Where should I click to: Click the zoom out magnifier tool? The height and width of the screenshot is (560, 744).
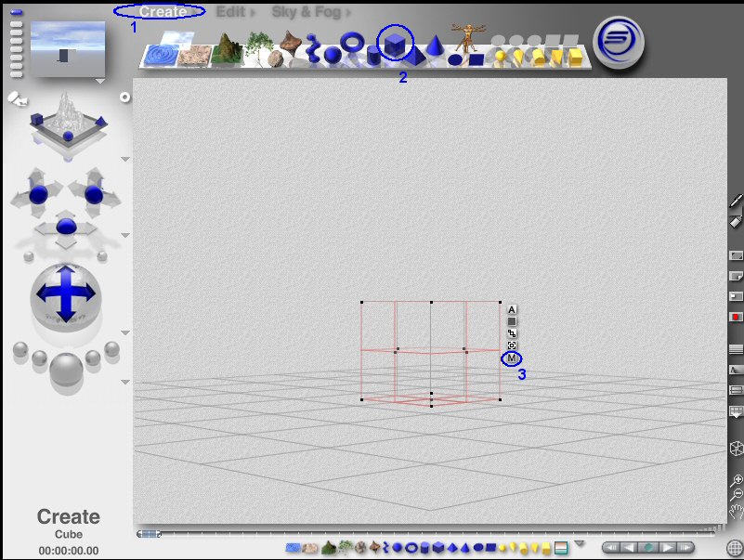(736, 494)
